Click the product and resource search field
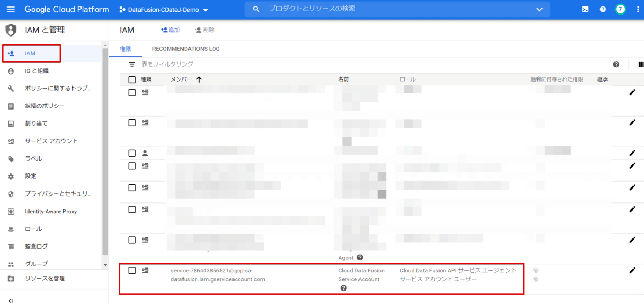The width and height of the screenshot is (644, 304). (397, 9)
